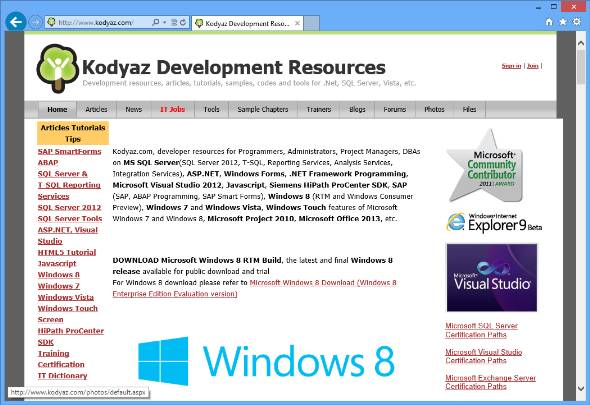Click the Kodyaz tree logo
The height and width of the screenshot is (405, 590).
pyautogui.click(x=58, y=68)
